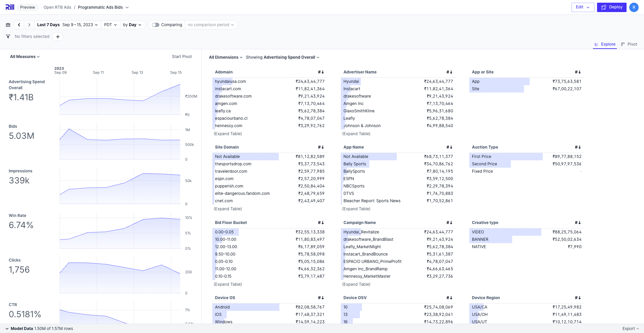644x333 pixels.
Task: Click the add filter plus button
Action: (58, 37)
